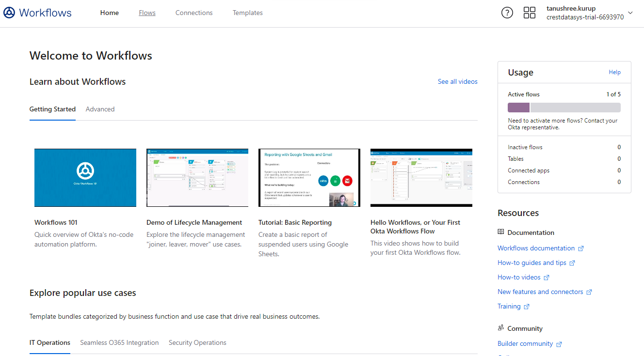The width and height of the screenshot is (644, 356).
Task: Expand the tanushree.kurup account dropdown arrow
Action: click(630, 13)
